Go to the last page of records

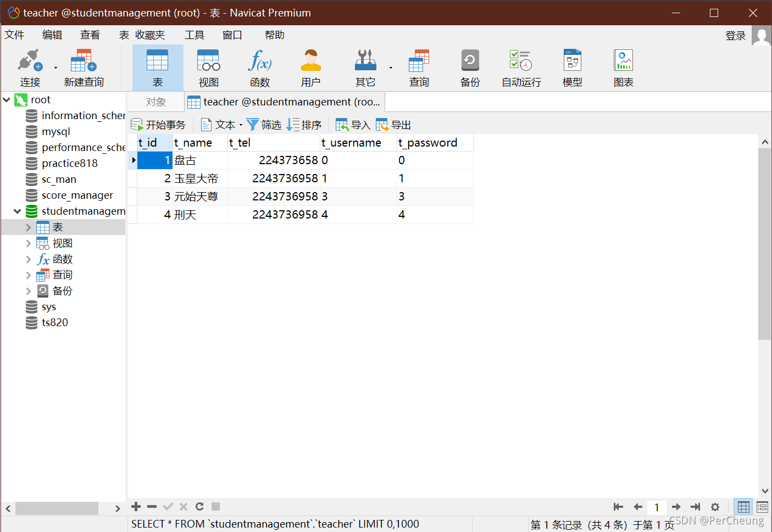tap(696, 507)
